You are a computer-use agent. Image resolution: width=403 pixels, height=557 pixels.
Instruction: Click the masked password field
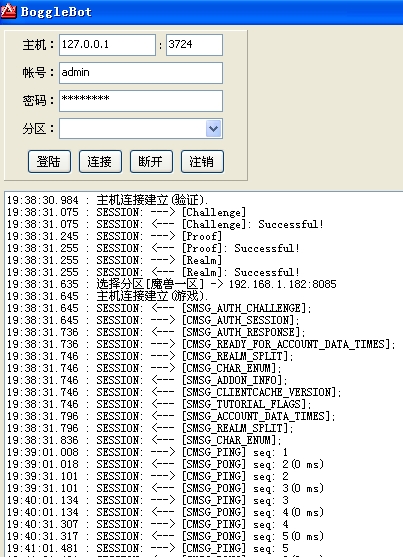click(x=141, y=101)
